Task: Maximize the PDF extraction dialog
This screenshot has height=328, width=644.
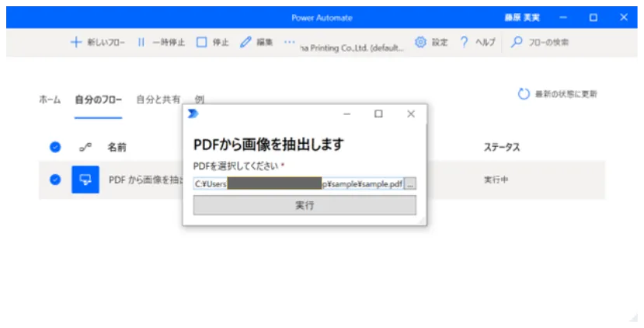Action: [x=378, y=114]
